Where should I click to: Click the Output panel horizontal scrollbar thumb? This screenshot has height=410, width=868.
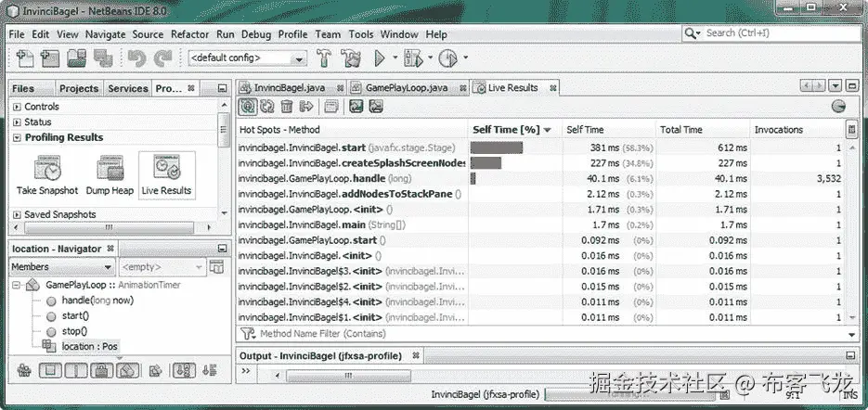pyautogui.click(x=348, y=376)
